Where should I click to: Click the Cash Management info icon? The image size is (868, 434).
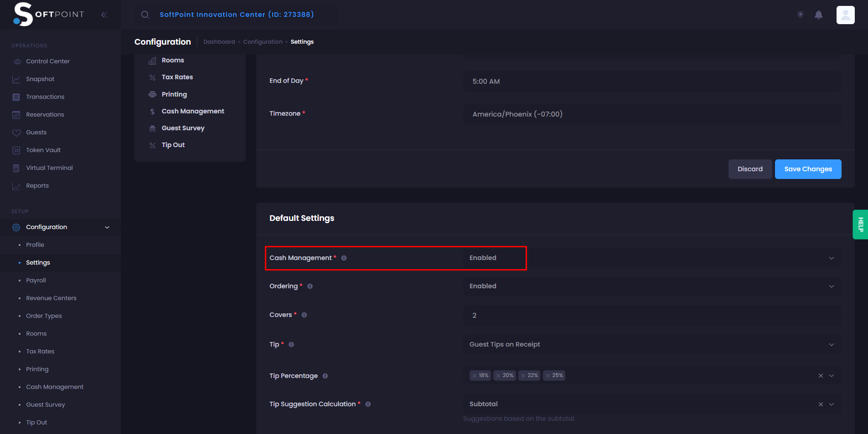click(x=344, y=258)
